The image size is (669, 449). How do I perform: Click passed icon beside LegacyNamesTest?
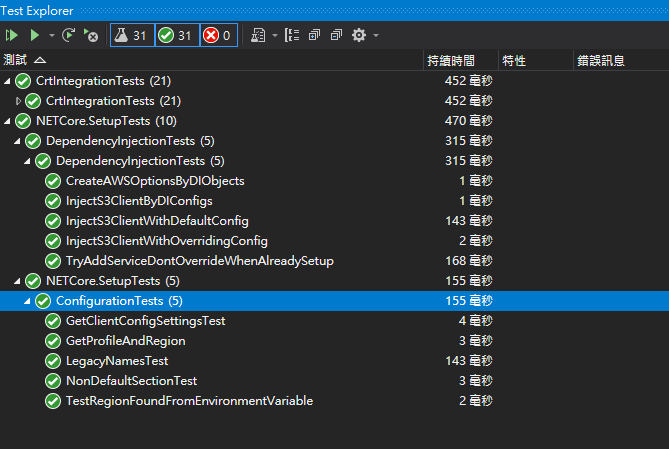click(53, 361)
